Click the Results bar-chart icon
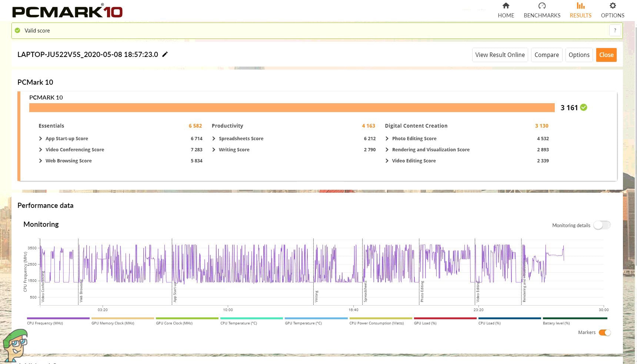Screen dimensions: 637x364 [x=580, y=6]
